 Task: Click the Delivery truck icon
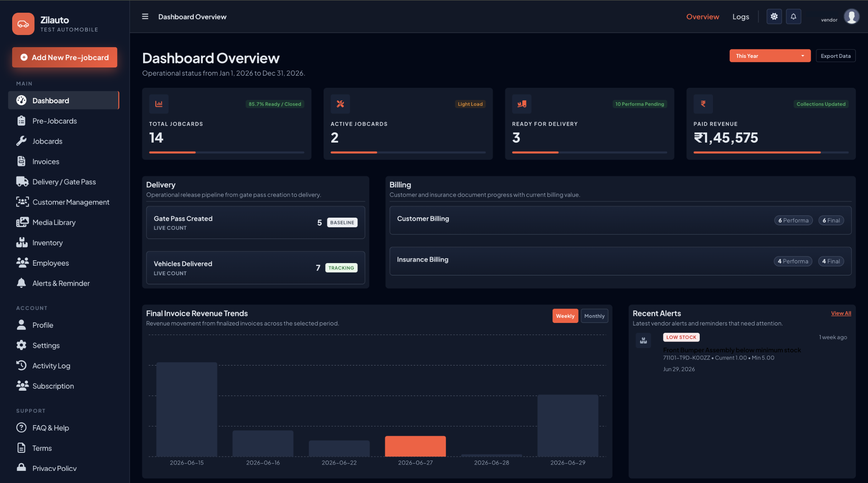point(22,182)
